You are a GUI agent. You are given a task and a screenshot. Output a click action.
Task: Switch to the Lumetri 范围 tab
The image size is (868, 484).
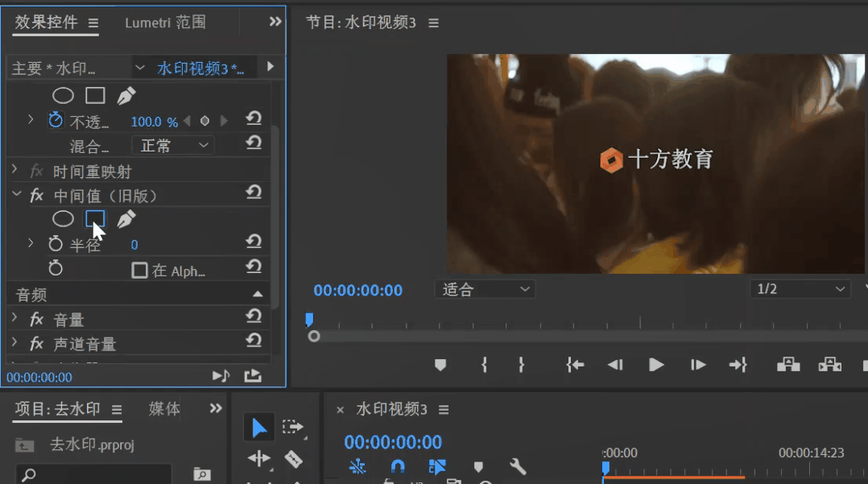[165, 23]
